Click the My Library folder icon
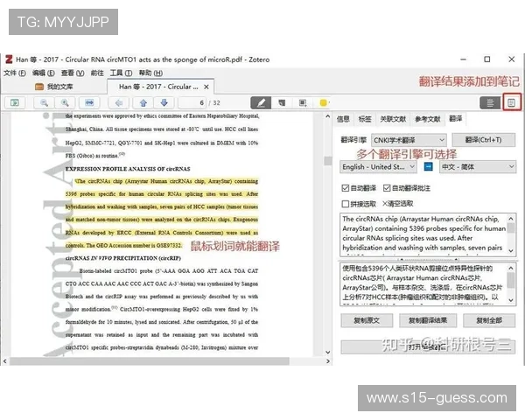This screenshot has width=525, height=420. point(39,87)
